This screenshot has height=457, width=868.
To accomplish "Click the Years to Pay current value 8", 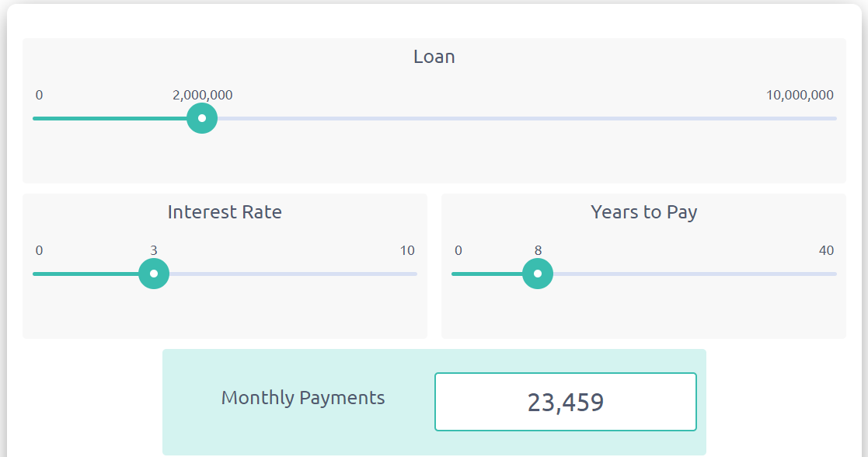I will click(538, 250).
